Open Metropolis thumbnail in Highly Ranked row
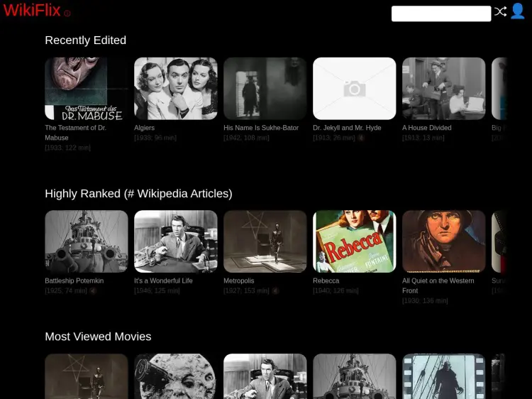The width and height of the screenshot is (532, 399). tap(265, 241)
